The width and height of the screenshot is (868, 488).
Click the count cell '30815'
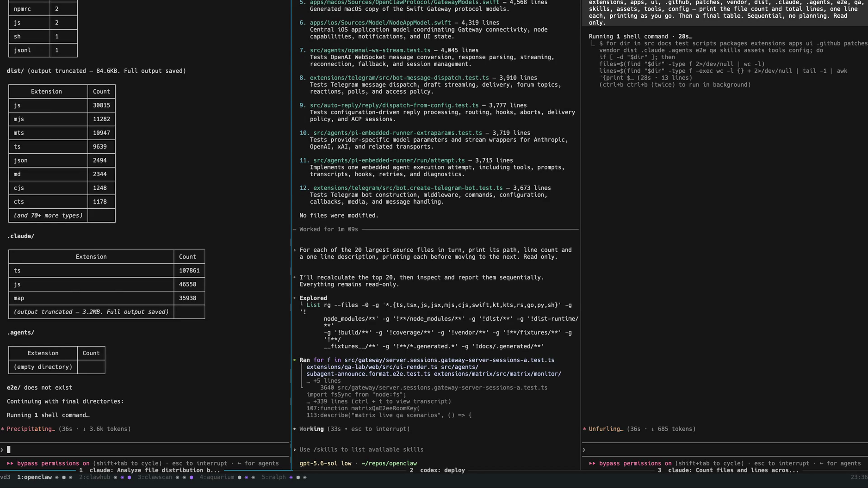coord(101,106)
